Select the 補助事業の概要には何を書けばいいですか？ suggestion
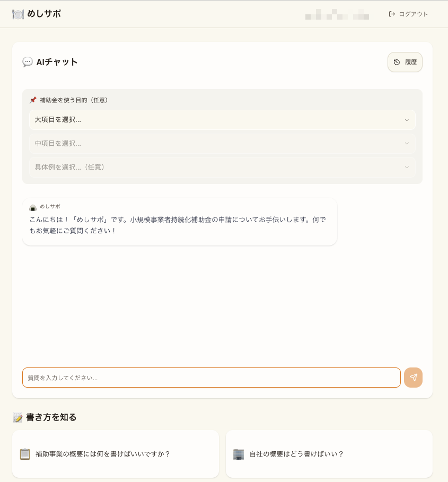Screen dimensions: 448x482 [103, 454]
